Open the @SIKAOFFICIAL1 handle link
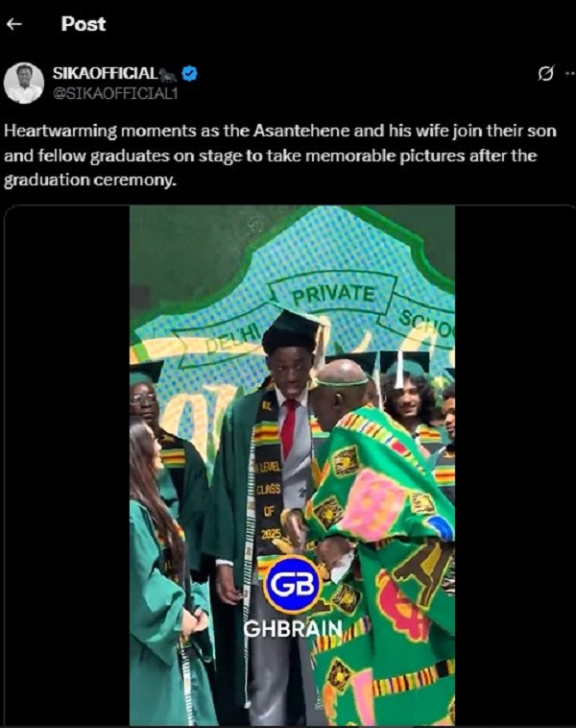 (x=115, y=94)
